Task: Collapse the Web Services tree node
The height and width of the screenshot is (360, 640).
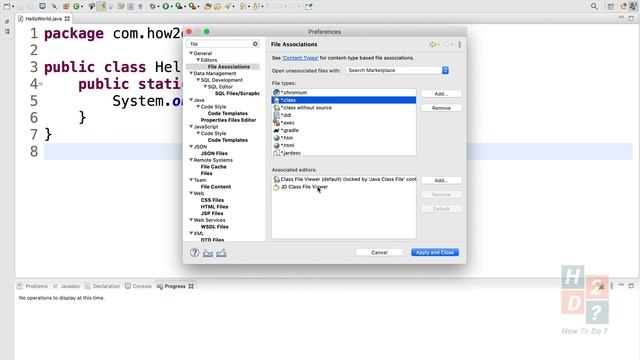Action: coord(191,220)
